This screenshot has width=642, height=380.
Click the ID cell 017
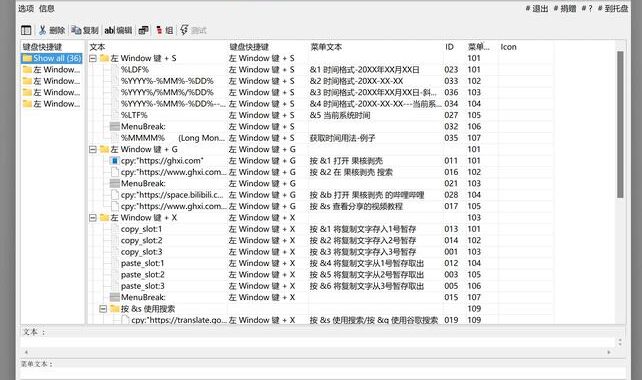[x=451, y=206]
